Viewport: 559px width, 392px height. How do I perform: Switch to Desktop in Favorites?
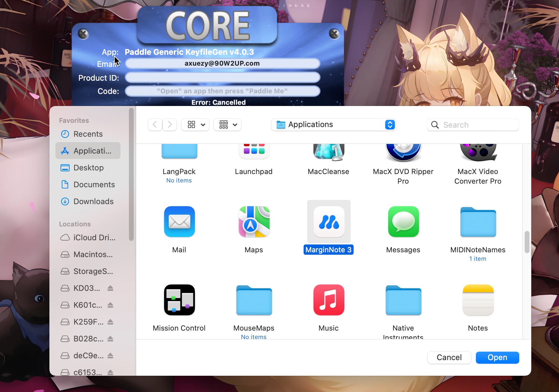(x=89, y=168)
